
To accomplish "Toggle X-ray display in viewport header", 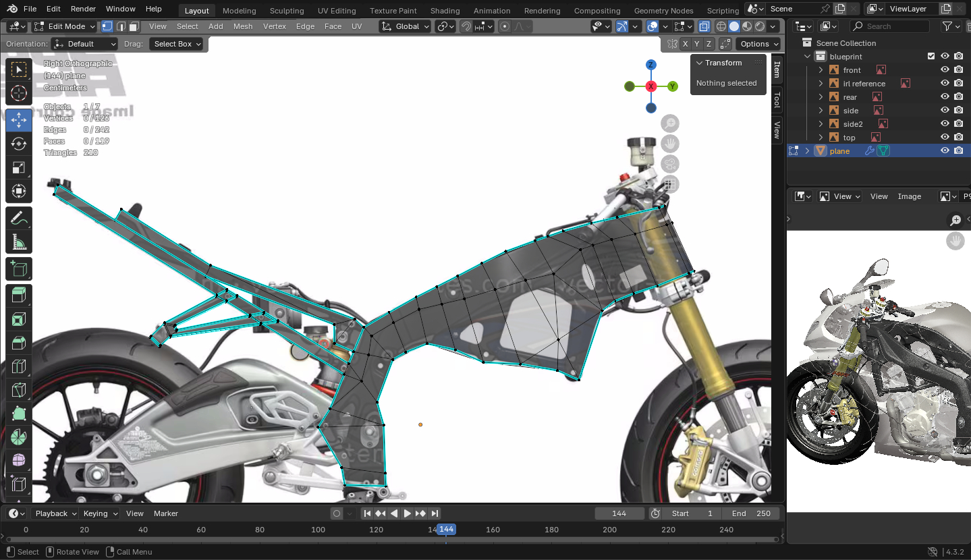I will (x=704, y=26).
